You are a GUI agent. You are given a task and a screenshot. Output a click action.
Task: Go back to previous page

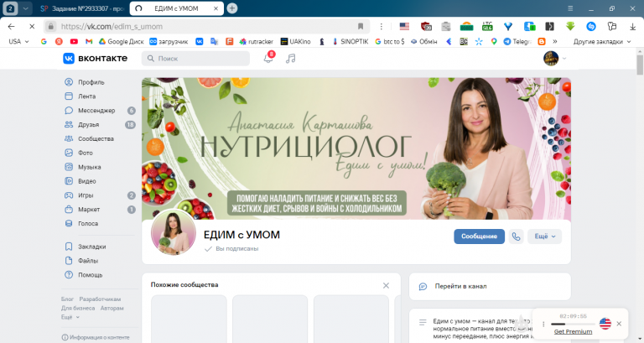[11, 26]
